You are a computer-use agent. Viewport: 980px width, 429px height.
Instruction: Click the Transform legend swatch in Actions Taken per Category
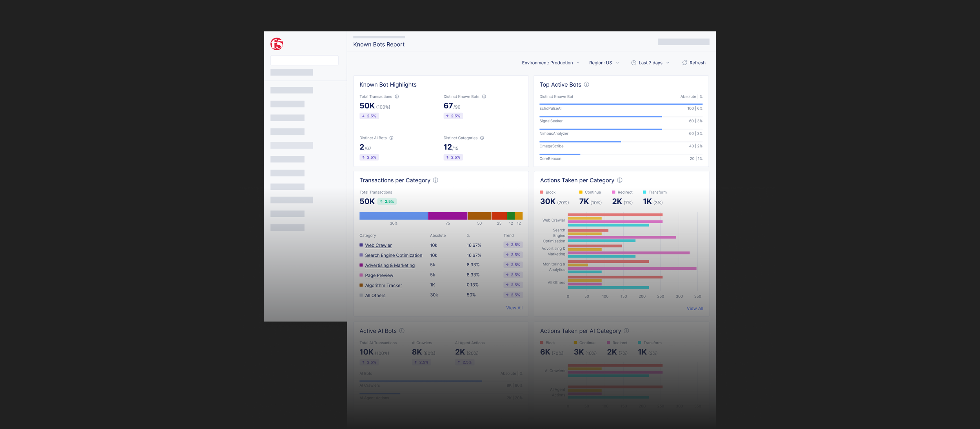tap(645, 192)
